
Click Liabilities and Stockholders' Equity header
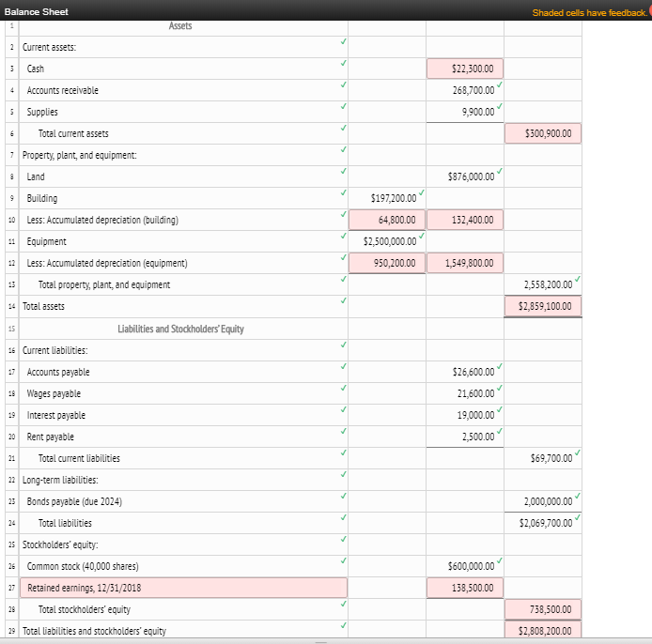183,329
